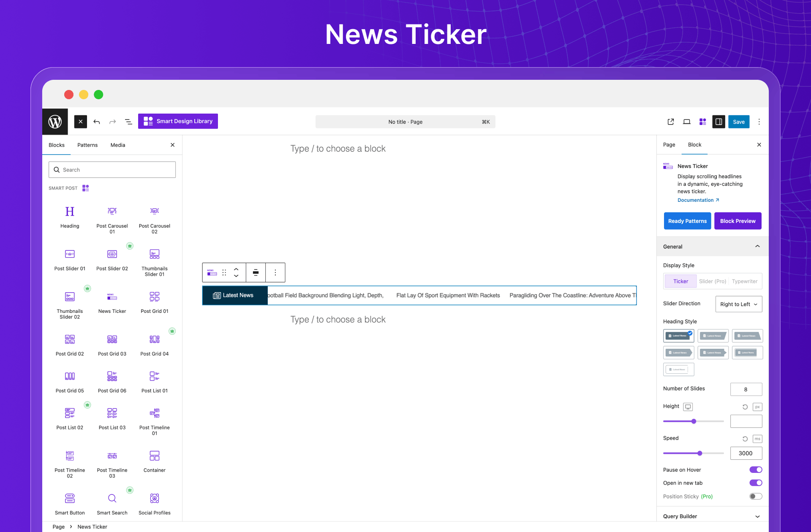Reset the Speed value icon

pyautogui.click(x=745, y=439)
